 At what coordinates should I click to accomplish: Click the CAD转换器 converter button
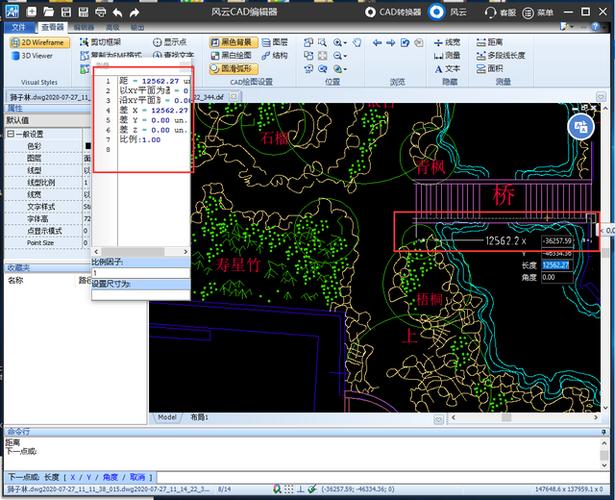pyautogui.click(x=392, y=12)
